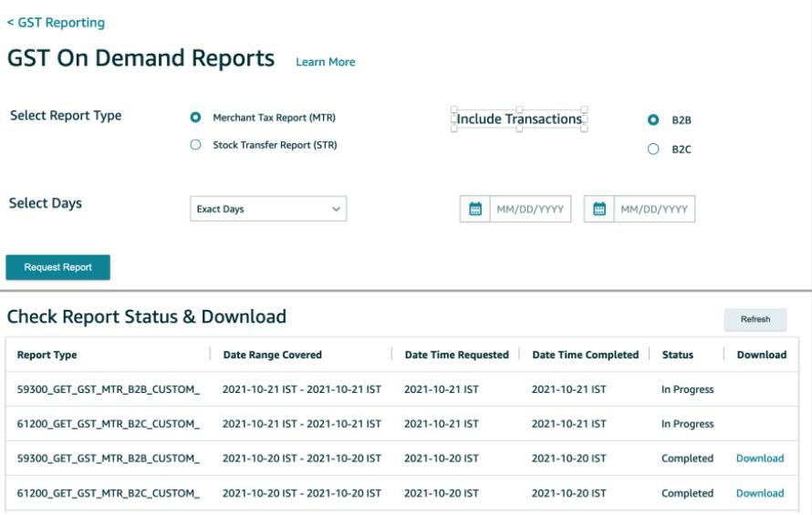Click Completed status of the B2C report
Viewport: 812px width, 515px height.
pos(687,493)
